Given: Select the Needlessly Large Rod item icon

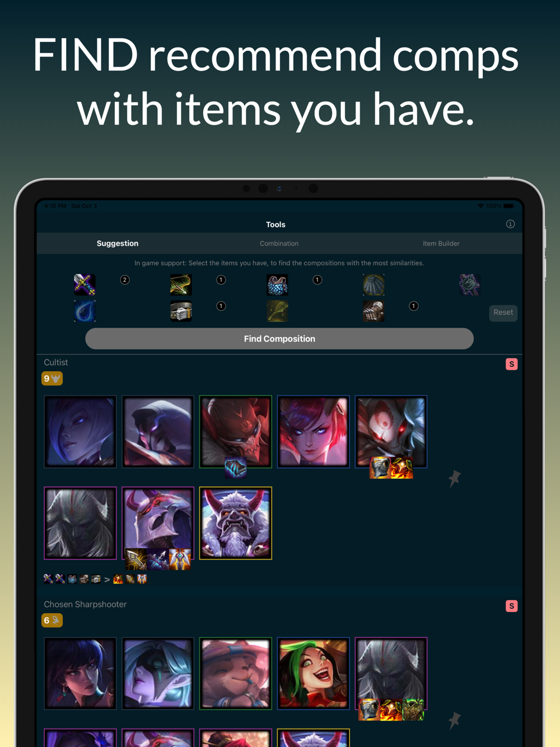Looking at the screenshot, I should click(469, 284).
